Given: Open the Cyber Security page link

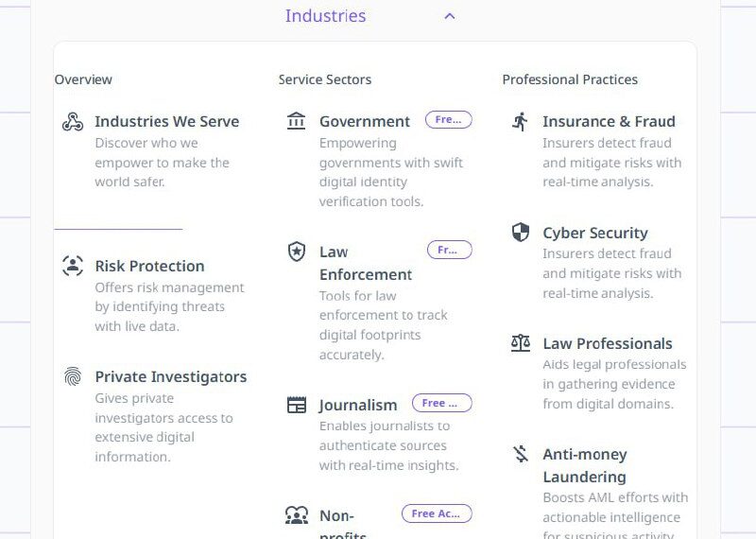Looking at the screenshot, I should (594, 233).
